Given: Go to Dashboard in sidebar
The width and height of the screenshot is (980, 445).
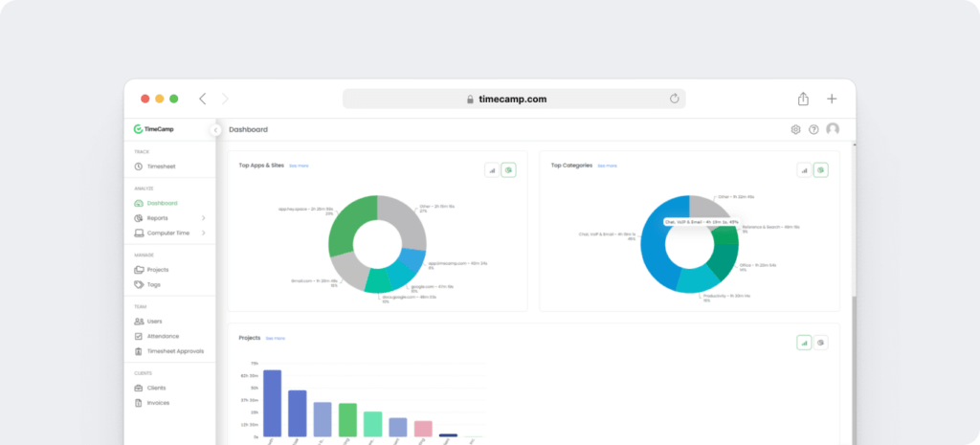Looking at the screenshot, I should click(x=156, y=203).
